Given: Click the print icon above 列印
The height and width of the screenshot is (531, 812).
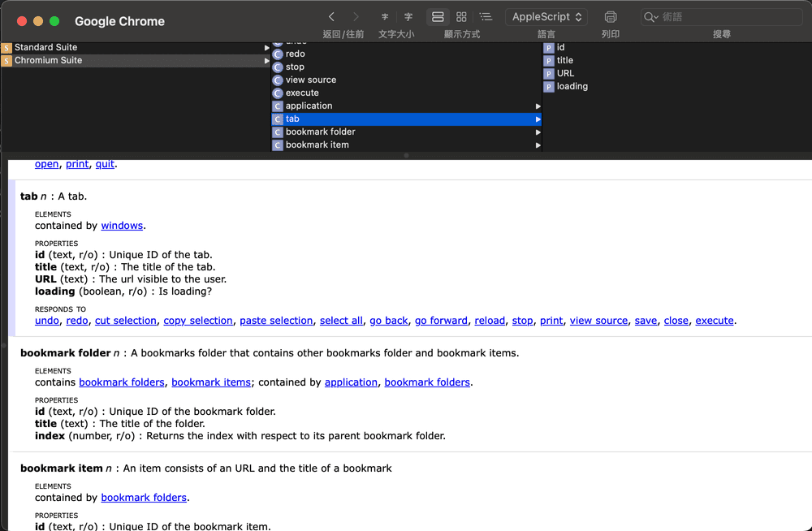Looking at the screenshot, I should [x=610, y=16].
